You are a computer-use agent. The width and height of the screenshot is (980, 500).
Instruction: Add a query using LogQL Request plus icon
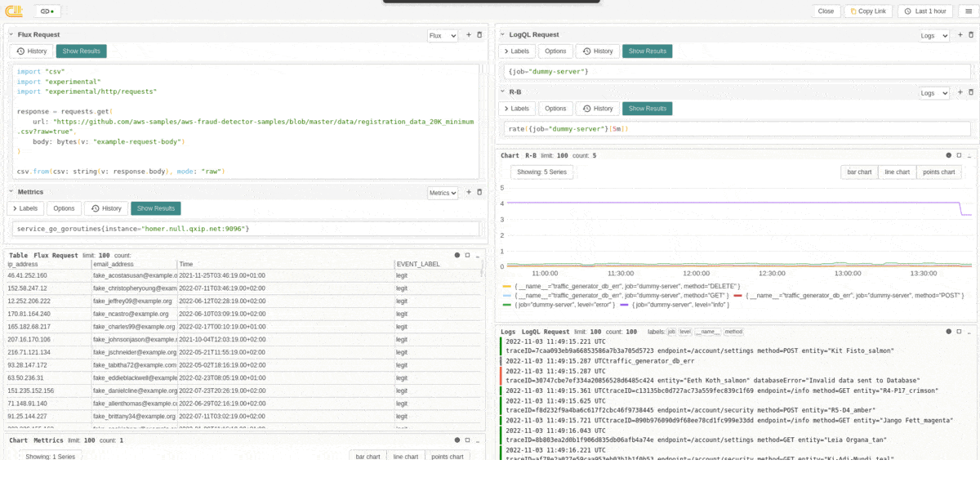pos(960,35)
